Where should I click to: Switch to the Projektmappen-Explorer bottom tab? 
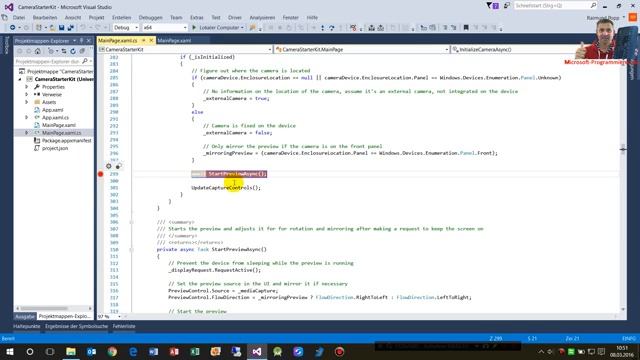point(64,316)
